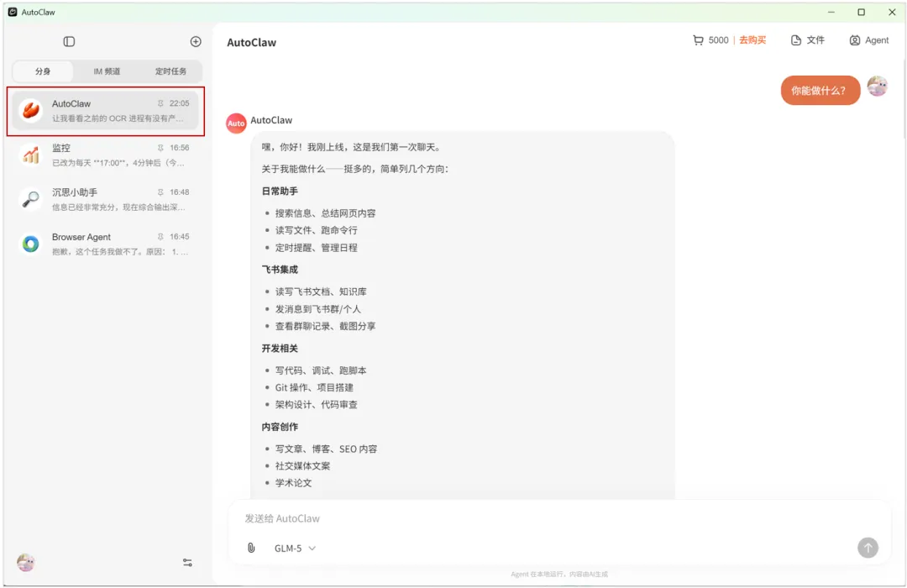This screenshot has height=588, width=907.
Task: Click the 开发相关 heading
Action: click(x=280, y=349)
